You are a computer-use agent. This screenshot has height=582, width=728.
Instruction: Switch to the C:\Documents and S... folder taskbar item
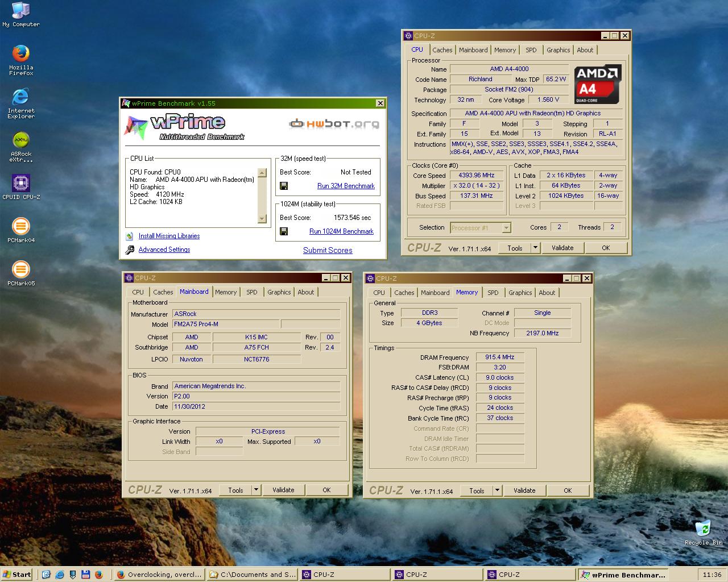pyautogui.click(x=252, y=575)
